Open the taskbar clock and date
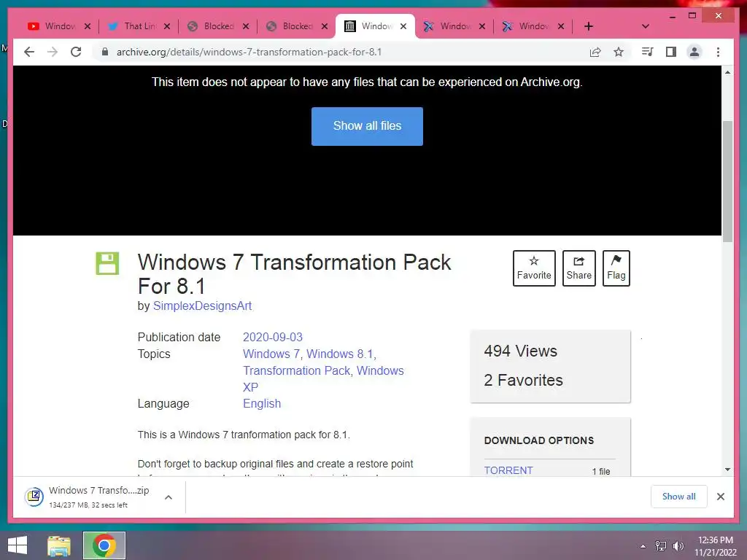Image resolution: width=747 pixels, height=560 pixels. 715,546
